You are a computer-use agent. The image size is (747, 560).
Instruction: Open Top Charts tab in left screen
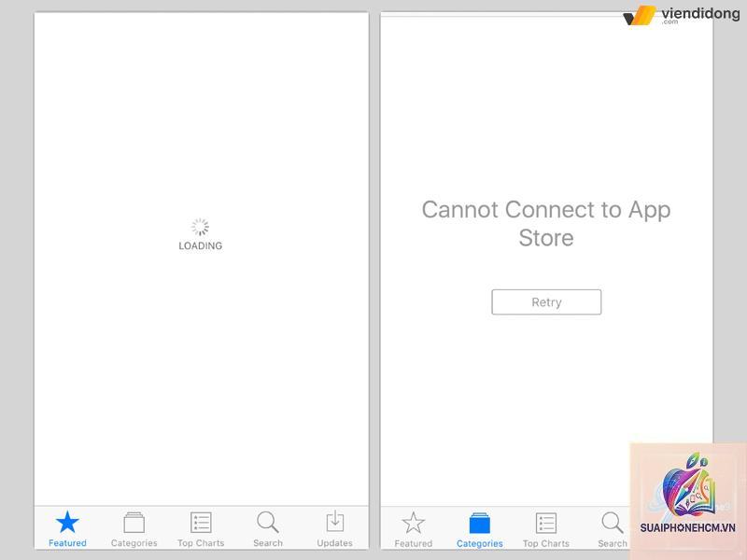click(x=201, y=529)
